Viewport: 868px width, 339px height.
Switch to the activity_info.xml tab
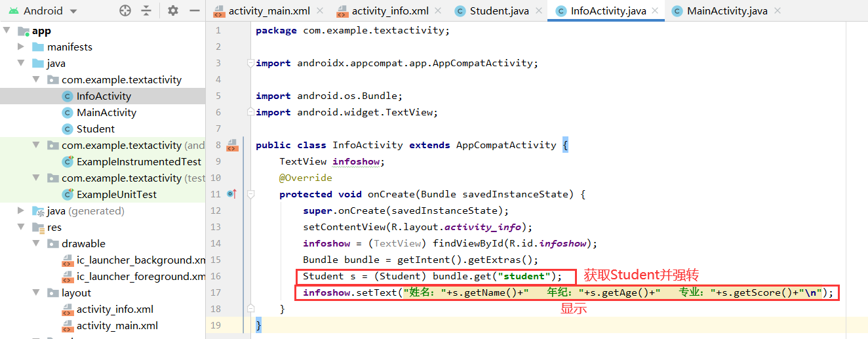click(389, 10)
